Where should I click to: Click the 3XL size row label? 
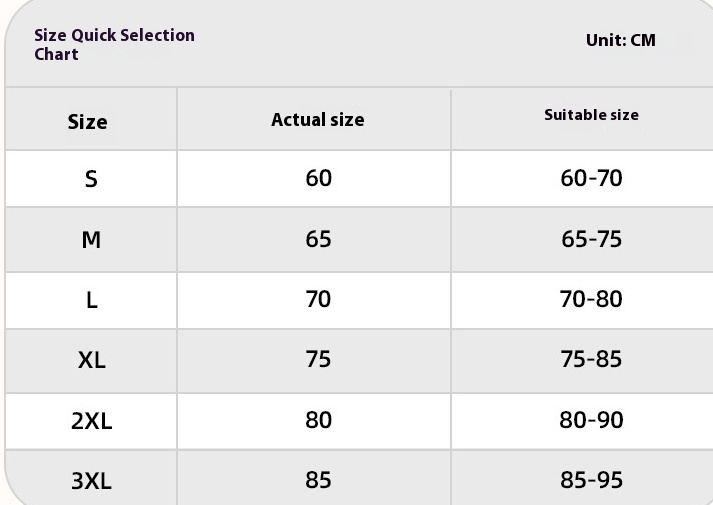tap(91, 481)
